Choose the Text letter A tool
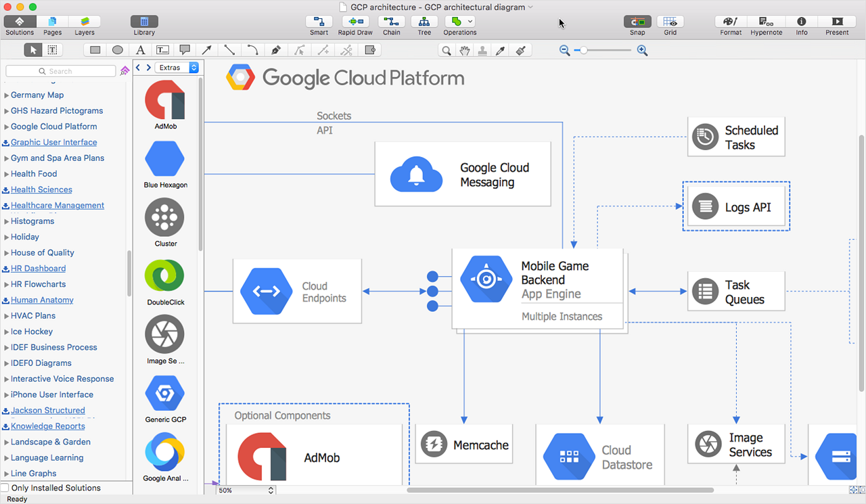 click(x=140, y=50)
